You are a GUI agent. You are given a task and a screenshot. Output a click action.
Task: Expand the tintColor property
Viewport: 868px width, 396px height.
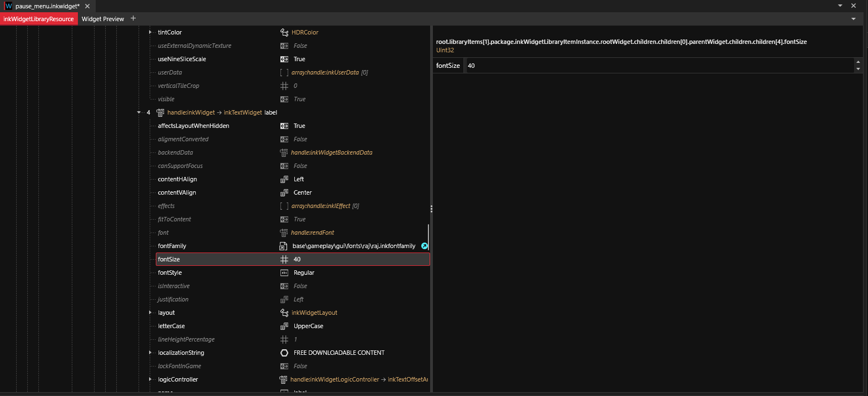pyautogui.click(x=150, y=32)
